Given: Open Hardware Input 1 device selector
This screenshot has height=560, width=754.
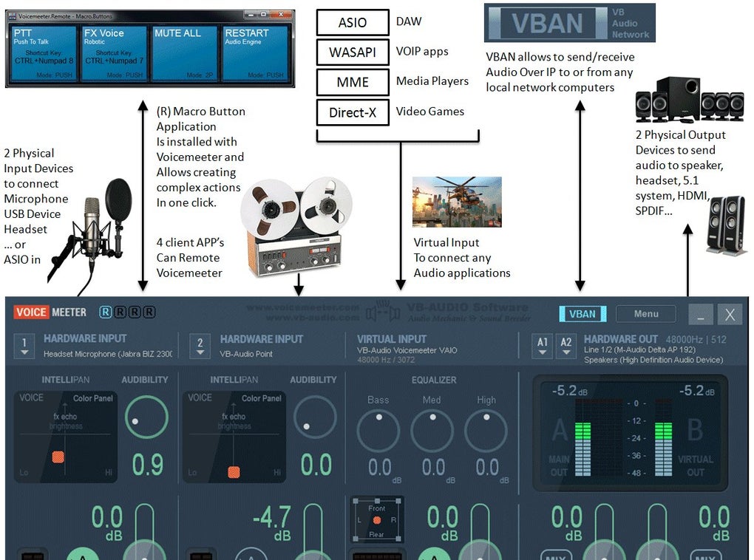Looking at the screenshot, I should pos(24,346).
